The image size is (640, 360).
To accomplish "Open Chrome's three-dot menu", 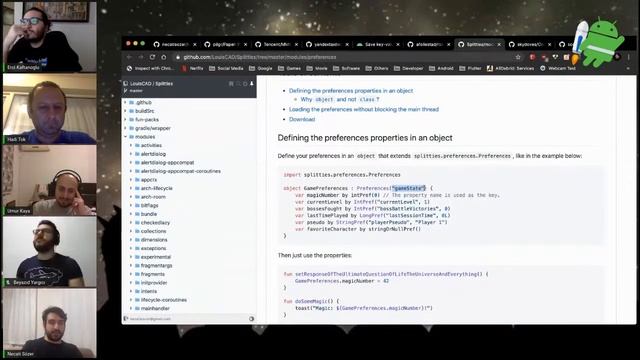I will (x=629, y=57).
